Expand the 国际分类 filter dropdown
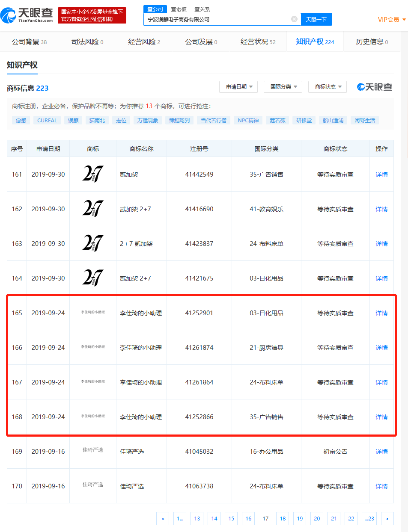 [283, 87]
